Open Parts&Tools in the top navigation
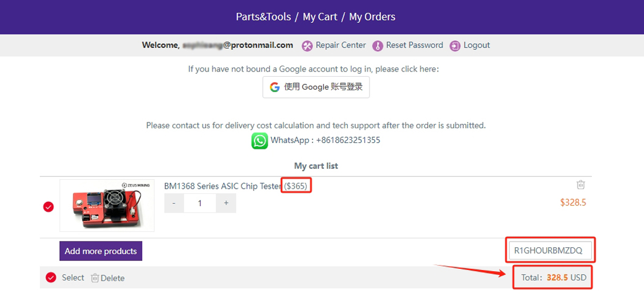The height and width of the screenshot is (297, 644). click(263, 17)
